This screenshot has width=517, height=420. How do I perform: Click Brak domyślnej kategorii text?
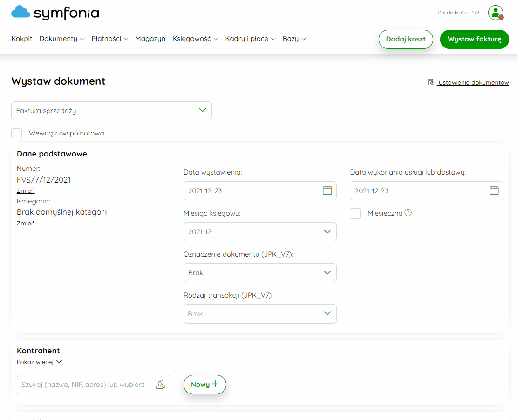pyautogui.click(x=62, y=212)
